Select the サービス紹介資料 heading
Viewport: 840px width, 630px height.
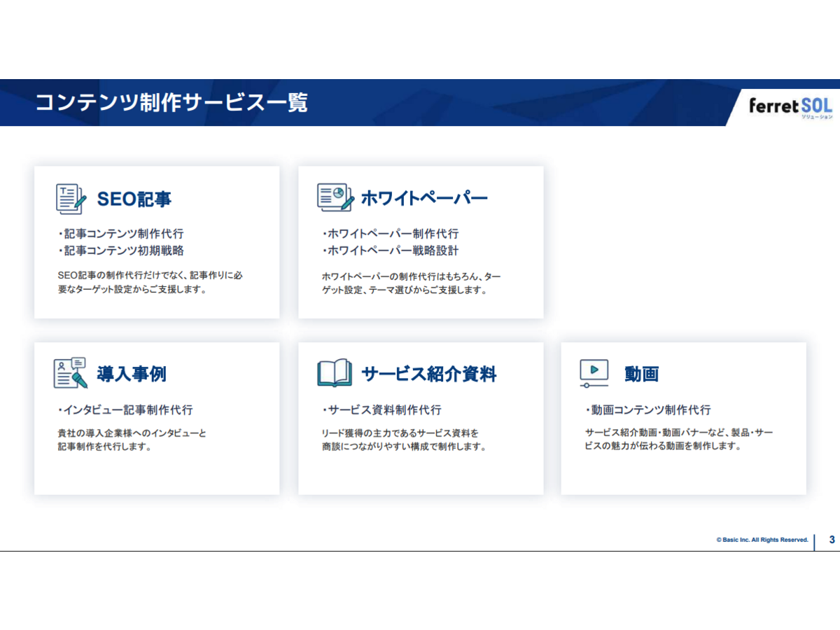428,374
